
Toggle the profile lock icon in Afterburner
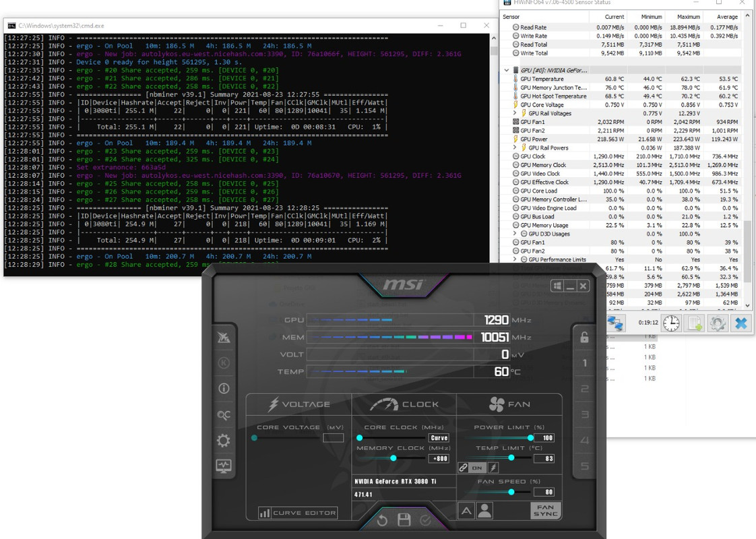coord(584,338)
